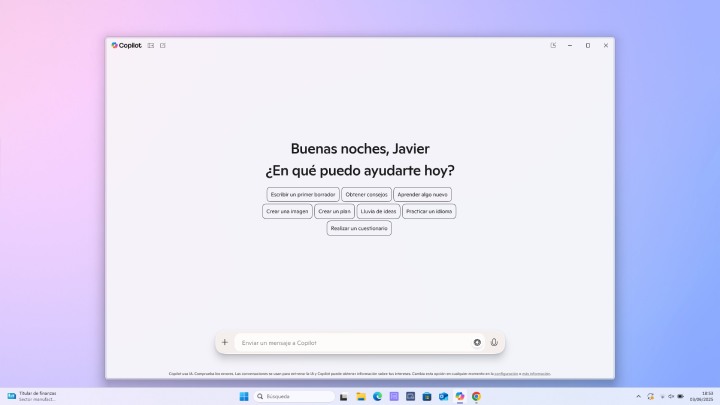Pick the 'Aprender algo nuevo' suggestion
Screen dimensions: 720x405
click(x=422, y=195)
